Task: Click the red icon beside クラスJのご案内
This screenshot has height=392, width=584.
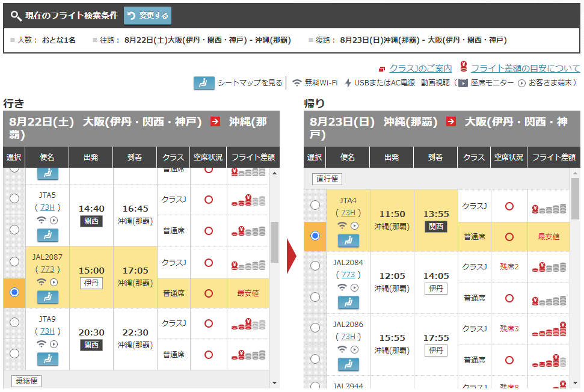Action: tap(382, 69)
